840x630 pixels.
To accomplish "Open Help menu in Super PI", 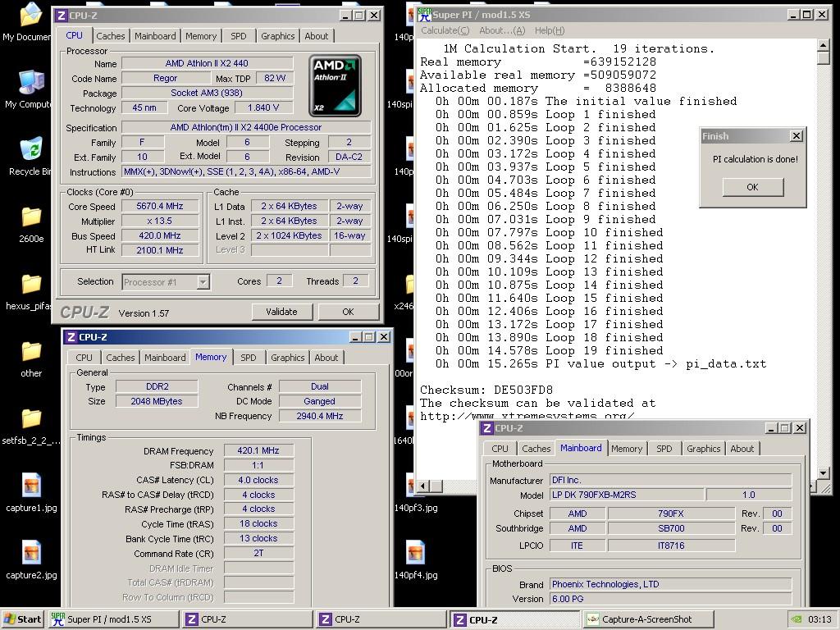I will point(549,30).
